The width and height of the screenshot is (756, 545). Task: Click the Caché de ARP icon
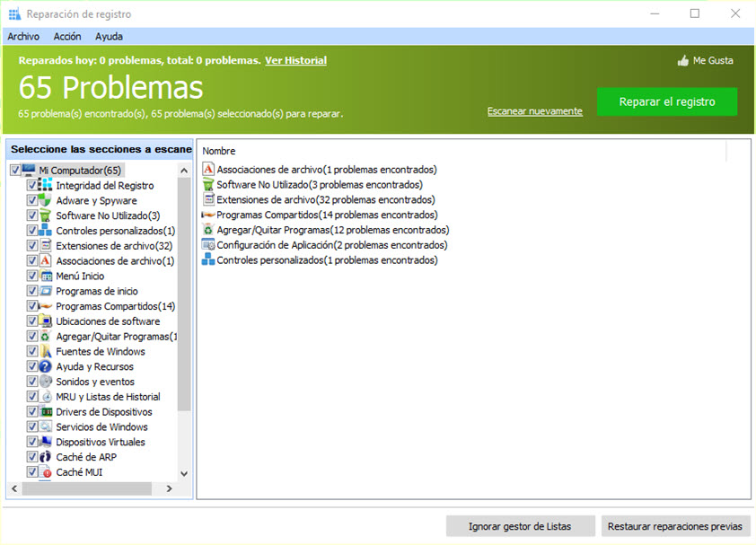coord(45,457)
